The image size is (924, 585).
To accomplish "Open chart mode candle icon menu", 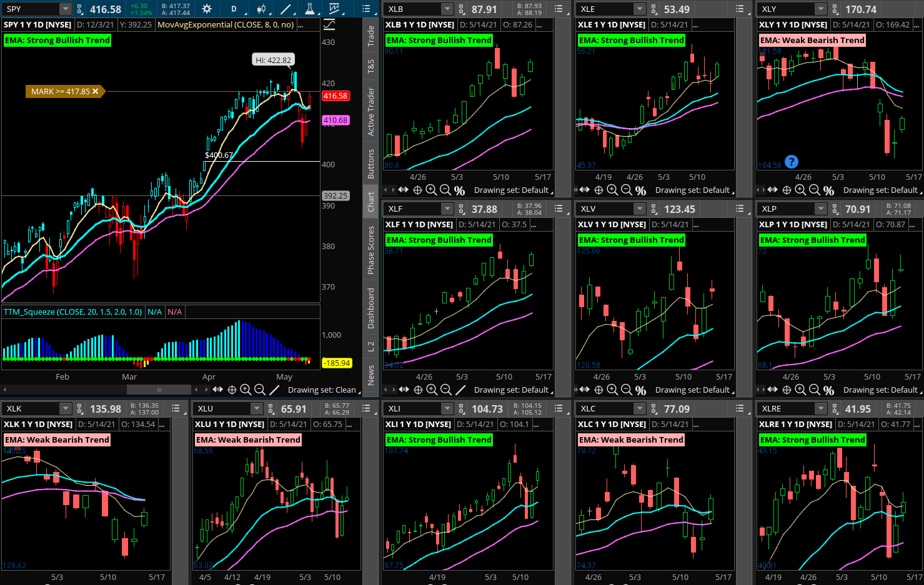I will coord(262,9).
